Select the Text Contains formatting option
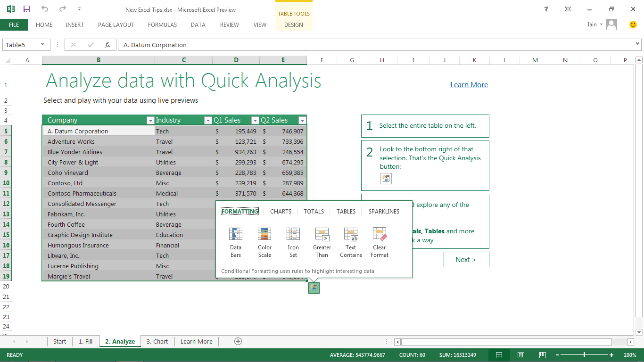This screenshot has width=644, height=362. click(351, 242)
